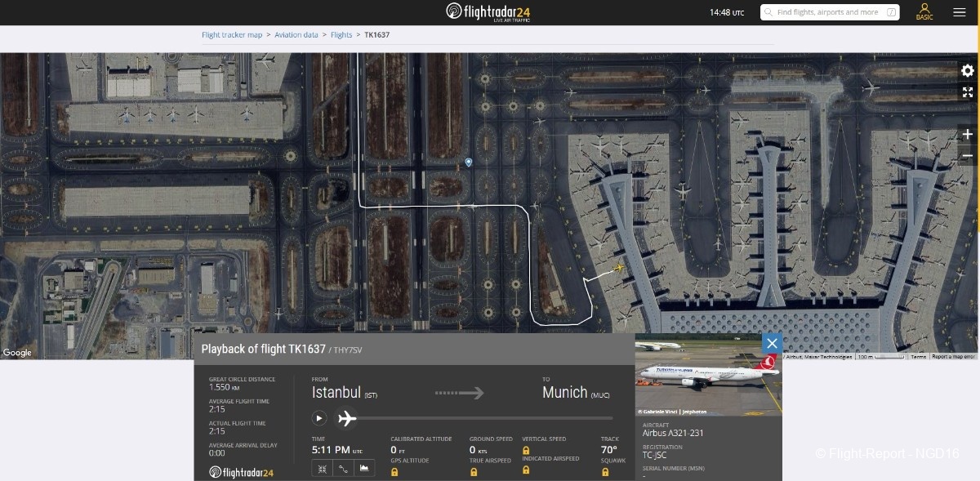
Task: Open the BASIC account profile menu
Action: coord(924,12)
